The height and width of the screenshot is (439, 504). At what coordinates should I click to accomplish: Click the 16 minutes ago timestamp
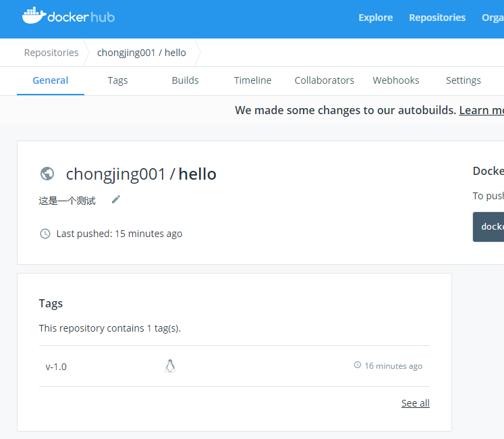click(393, 366)
